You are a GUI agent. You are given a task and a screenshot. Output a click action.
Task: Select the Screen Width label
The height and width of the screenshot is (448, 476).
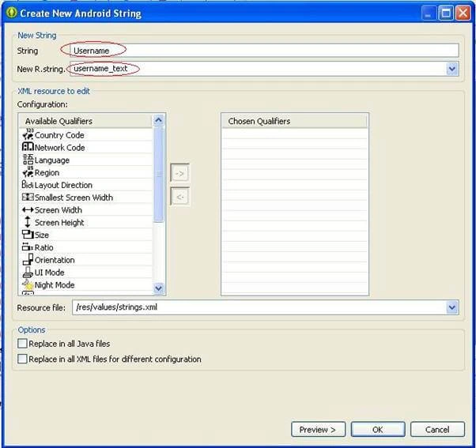[59, 210]
